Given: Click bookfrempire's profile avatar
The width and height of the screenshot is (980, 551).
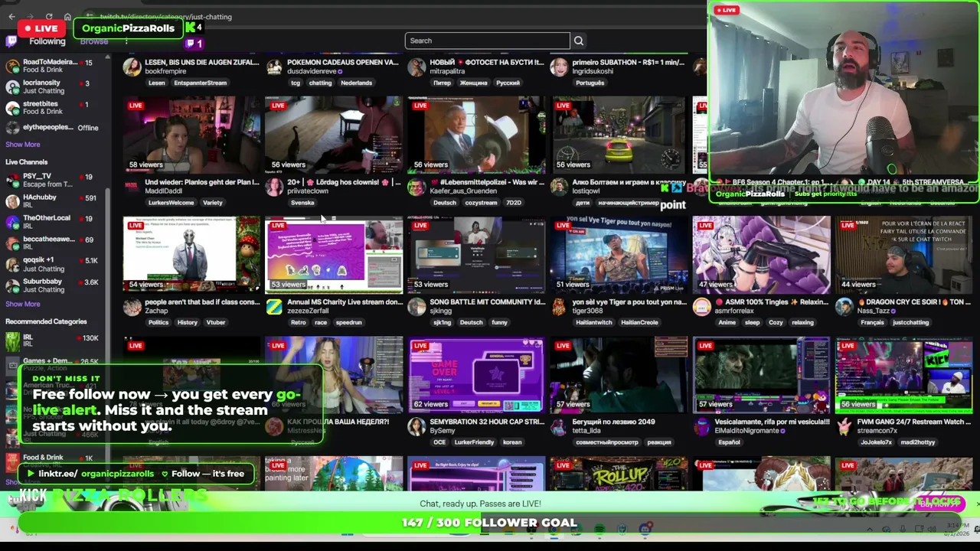Looking at the screenshot, I should (132, 67).
